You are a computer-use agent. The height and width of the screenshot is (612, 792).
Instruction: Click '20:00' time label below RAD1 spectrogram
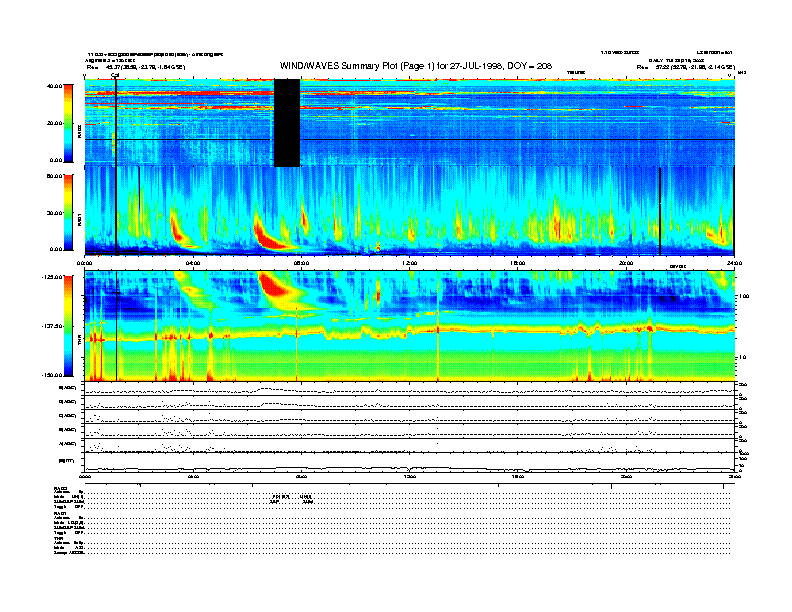(626, 263)
